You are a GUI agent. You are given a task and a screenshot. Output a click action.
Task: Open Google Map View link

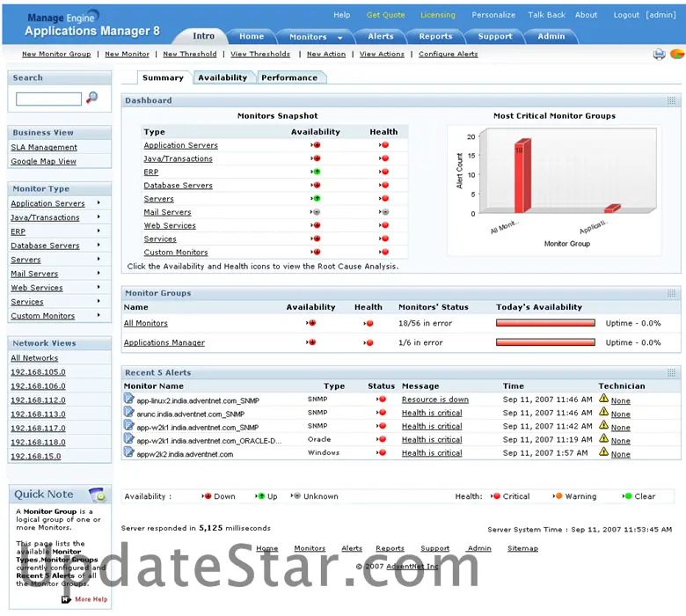pos(43,161)
